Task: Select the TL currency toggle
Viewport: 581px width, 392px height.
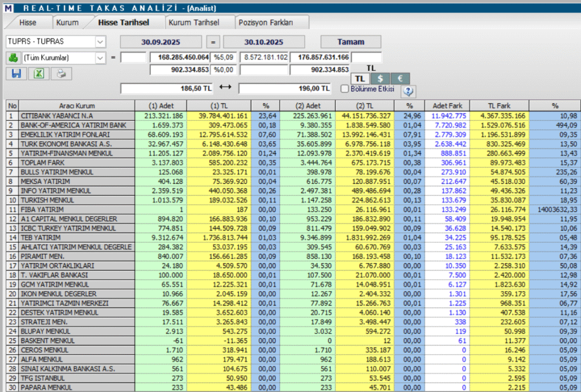Action: click(360, 79)
